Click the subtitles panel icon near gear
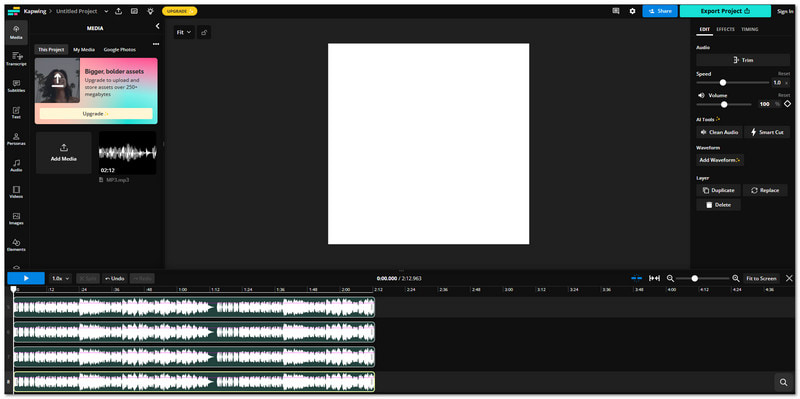Viewport: 800px width, 399px height. [x=616, y=11]
